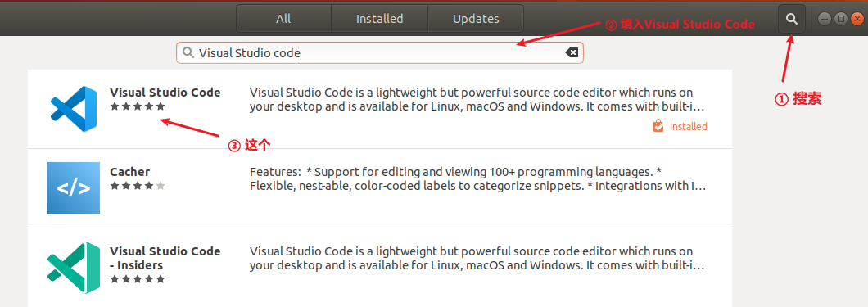The height and width of the screenshot is (307, 868).
Task: Select Visual Studio Code - Insiders title
Action: point(165,259)
